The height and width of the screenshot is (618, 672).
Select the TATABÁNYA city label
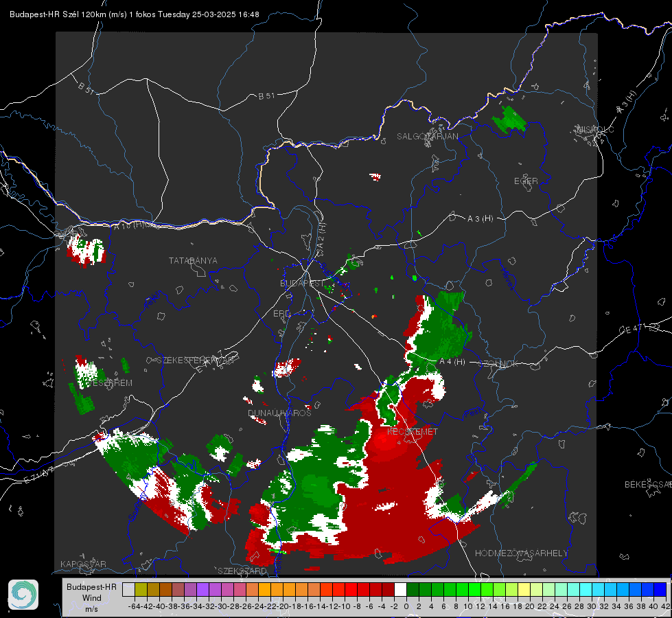tap(193, 261)
